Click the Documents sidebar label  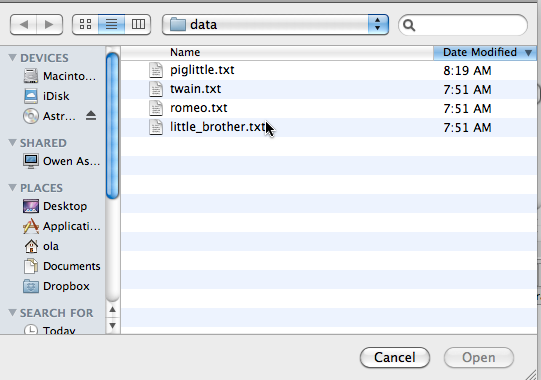pyautogui.click(x=72, y=266)
